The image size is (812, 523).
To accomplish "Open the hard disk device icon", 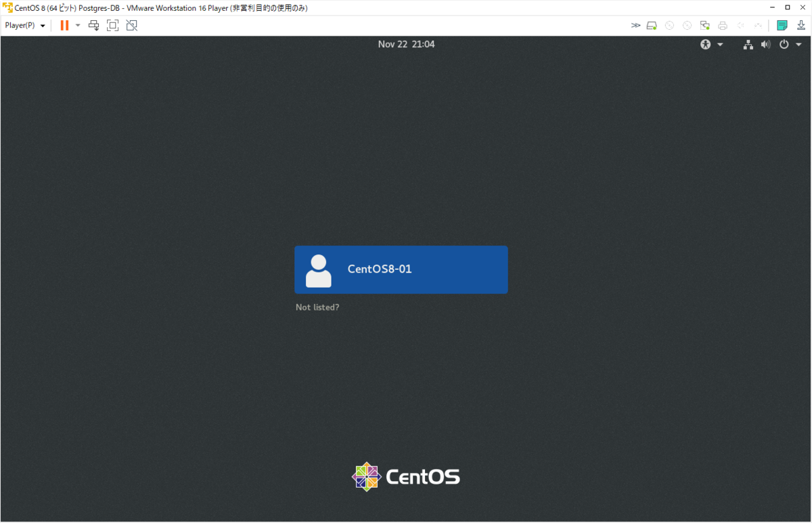I will click(652, 26).
